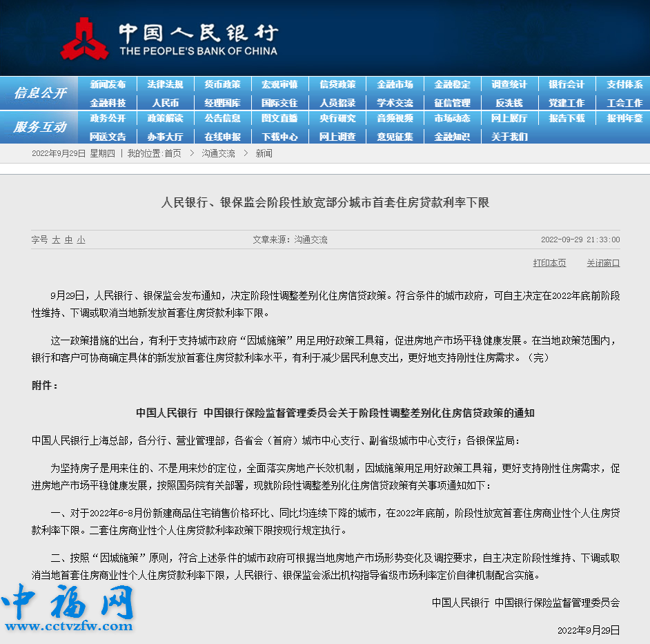The image size is (650, 644).
Task: Open the 货币政策 navigation item
Action: pyautogui.click(x=223, y=85)
